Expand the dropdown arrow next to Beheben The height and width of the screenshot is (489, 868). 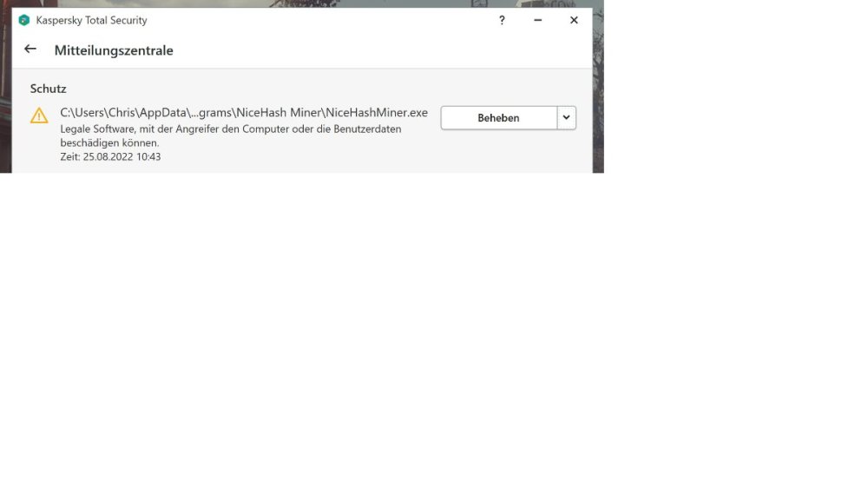coord(566,118)
